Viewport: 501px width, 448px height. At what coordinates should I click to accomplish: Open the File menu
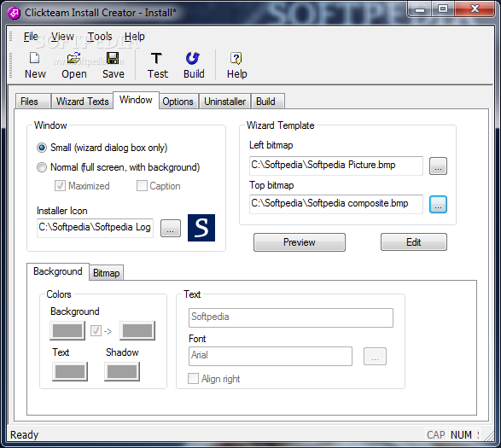point(31,37)
